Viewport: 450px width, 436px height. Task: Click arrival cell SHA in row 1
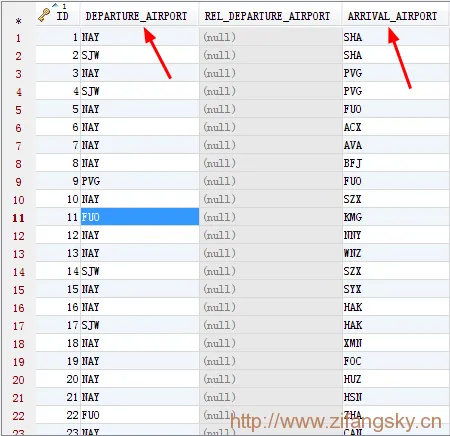pos(396,37)
